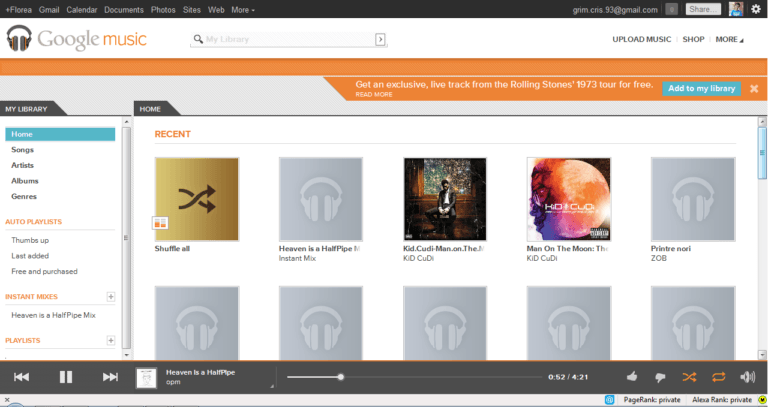This screenshot has width=768, height=407.
Task: Click the Alexa Rank status icon
Action: point(762,400)
